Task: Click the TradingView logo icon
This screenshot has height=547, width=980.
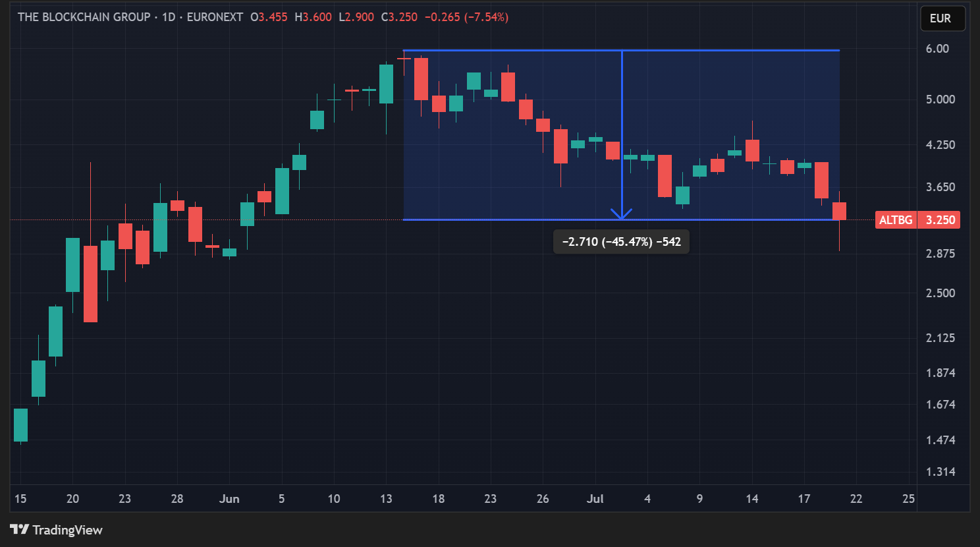Action: (x=19, y=529)
